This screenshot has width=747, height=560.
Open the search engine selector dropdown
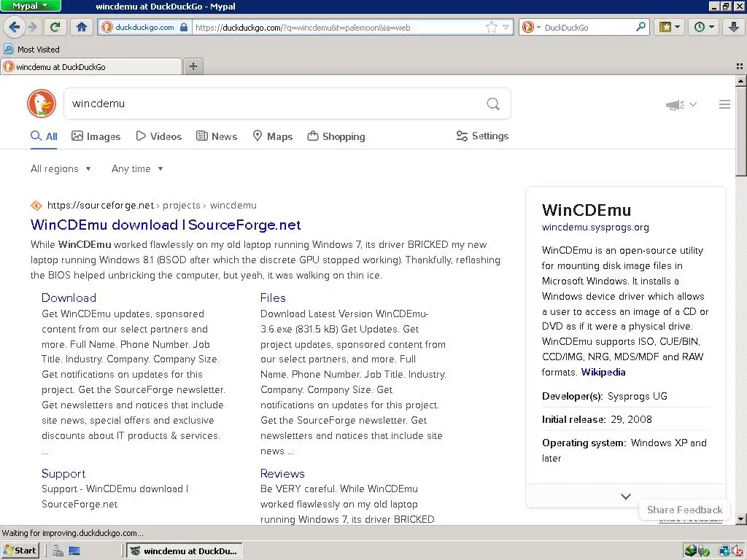tap(531, 27)
